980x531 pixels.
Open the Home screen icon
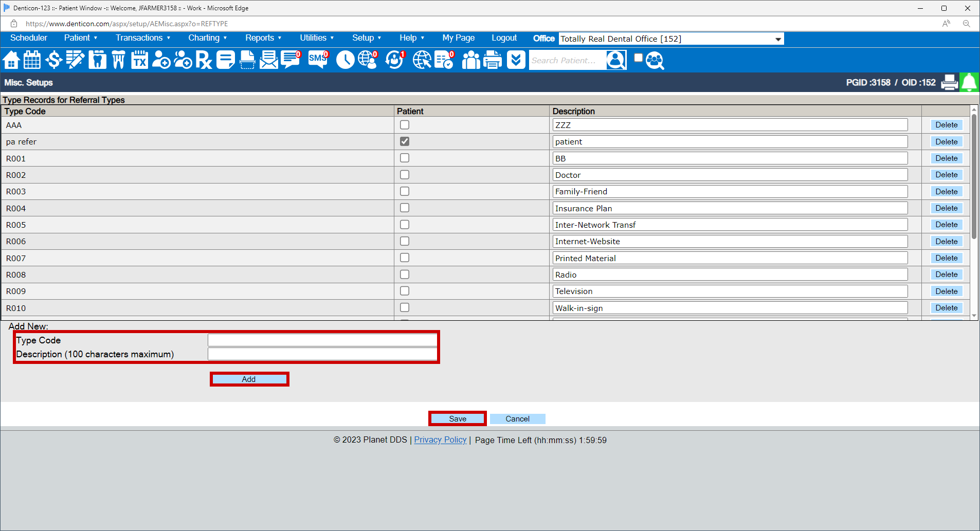point(11,60)
